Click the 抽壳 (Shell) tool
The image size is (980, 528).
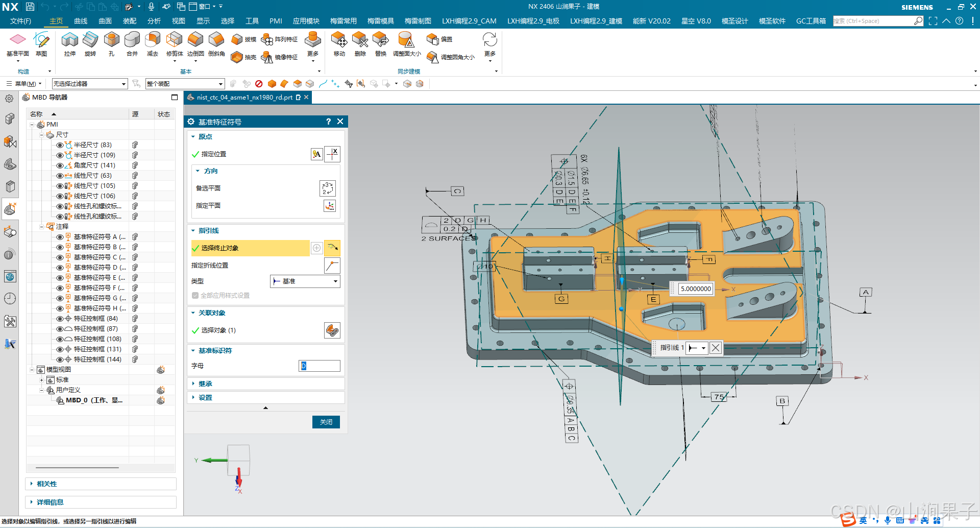coord(243,57)
